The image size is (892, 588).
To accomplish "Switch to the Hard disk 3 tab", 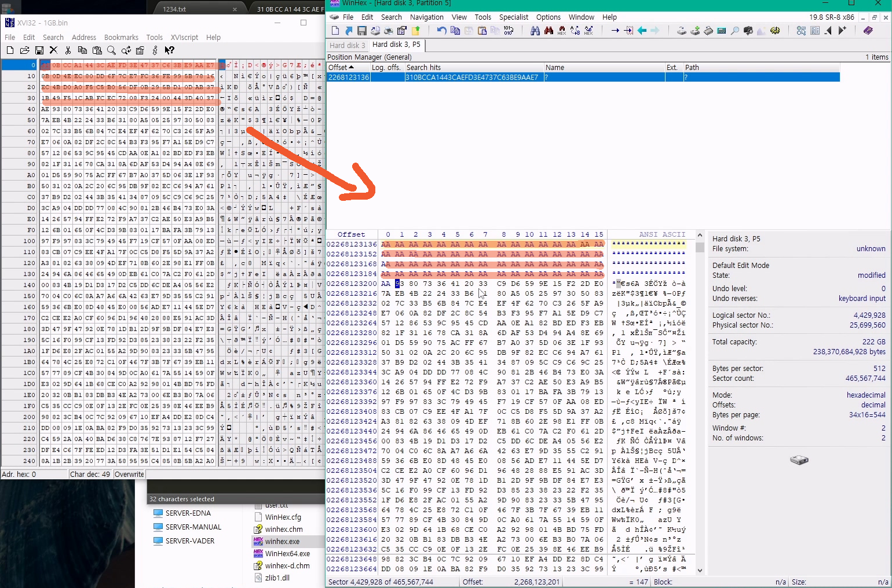I will tap(347, 45).
